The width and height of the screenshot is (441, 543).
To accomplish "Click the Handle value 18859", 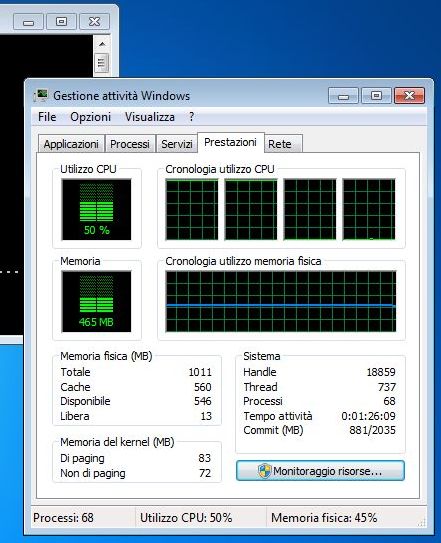I will point(381,372).
